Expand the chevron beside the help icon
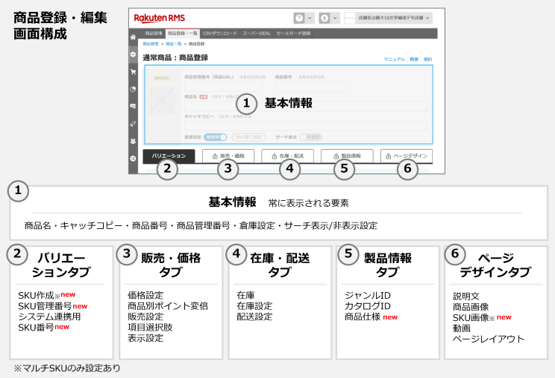 pyautogui.click(x=310, y=18)
